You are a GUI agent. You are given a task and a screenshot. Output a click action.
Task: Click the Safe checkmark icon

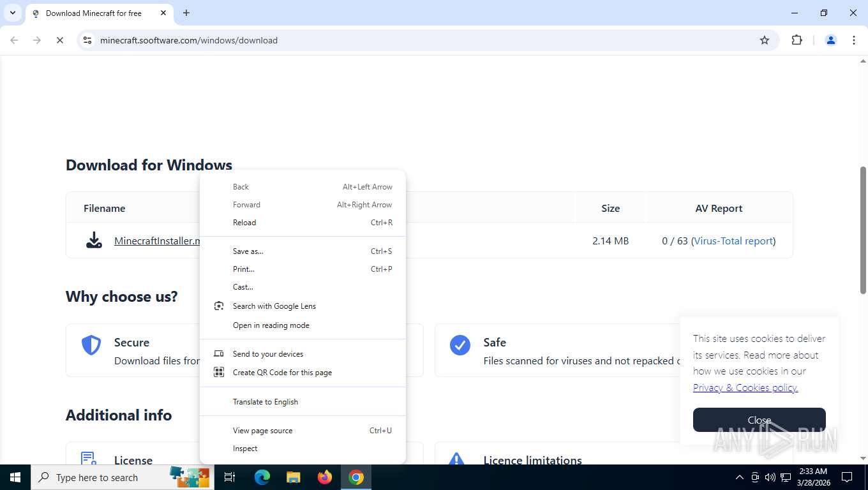point(460,345)
